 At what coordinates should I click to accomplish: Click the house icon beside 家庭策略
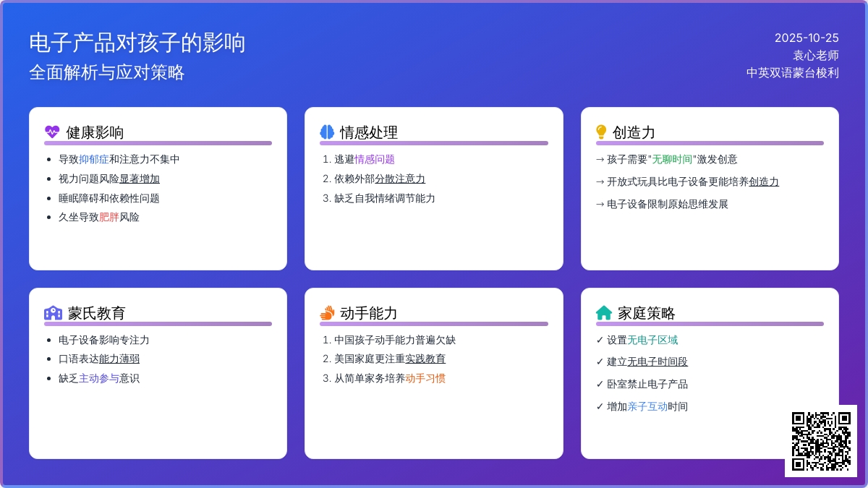tap(604, 312)
